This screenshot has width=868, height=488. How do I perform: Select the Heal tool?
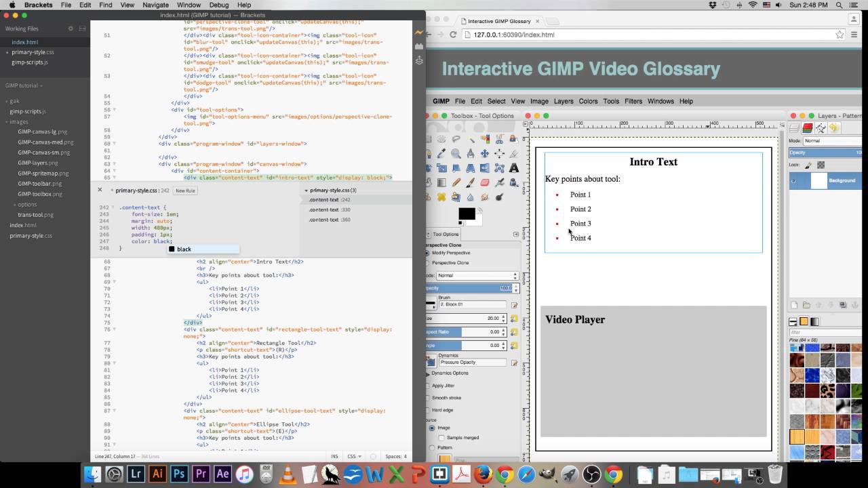[x=441, y=197]
